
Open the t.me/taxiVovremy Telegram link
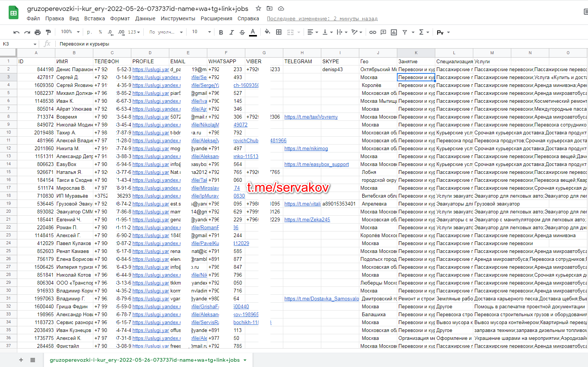[311, 117]
